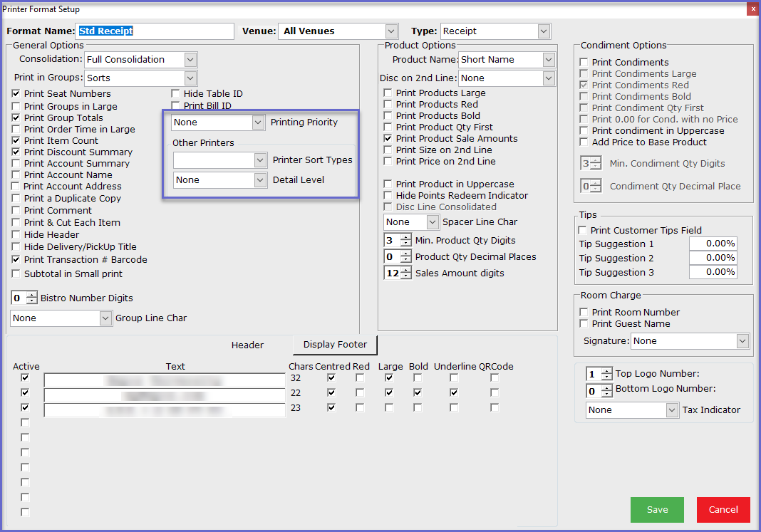This screenshot has height=532, width=761.
Task: Close the Printer Format Setup window
Action: 753,9
